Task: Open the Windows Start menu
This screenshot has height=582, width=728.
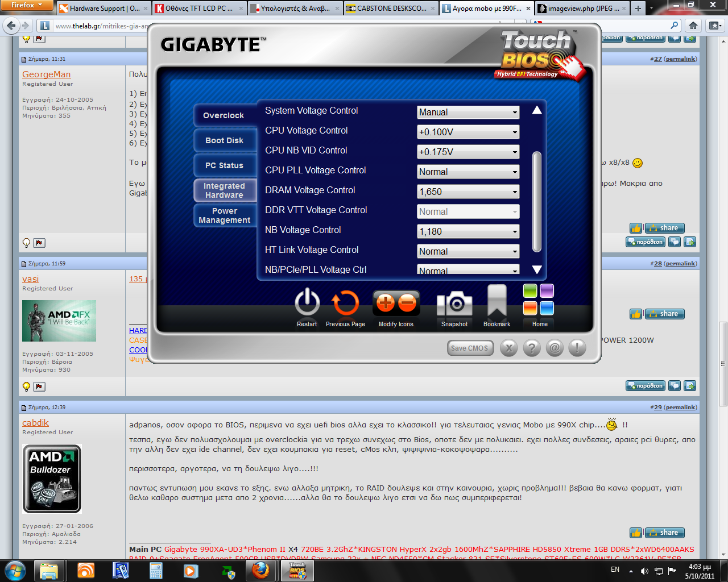Action: coord(15,570)
